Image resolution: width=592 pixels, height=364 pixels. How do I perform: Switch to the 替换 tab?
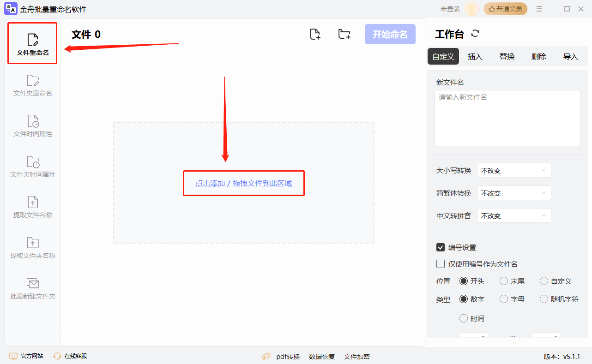507,56
